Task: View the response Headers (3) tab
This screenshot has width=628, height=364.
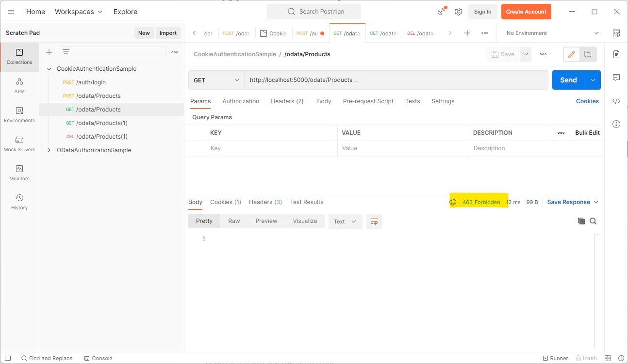Action: tap(265, 202)
